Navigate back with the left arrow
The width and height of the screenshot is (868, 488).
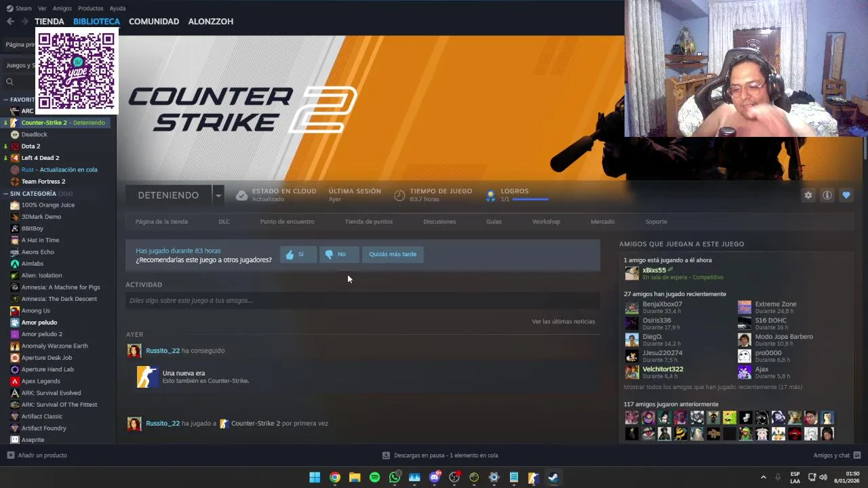click(x=9, y=22)
